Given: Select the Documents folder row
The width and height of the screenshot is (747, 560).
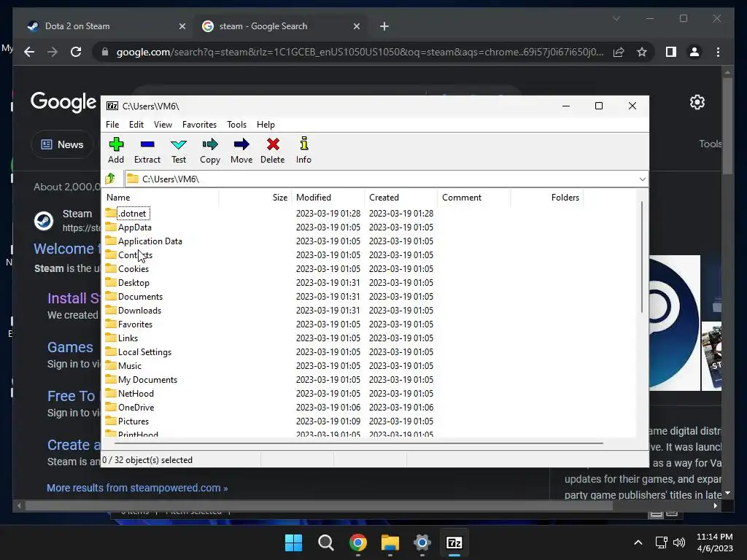Looking at the screenshot, I should point(369,296).
